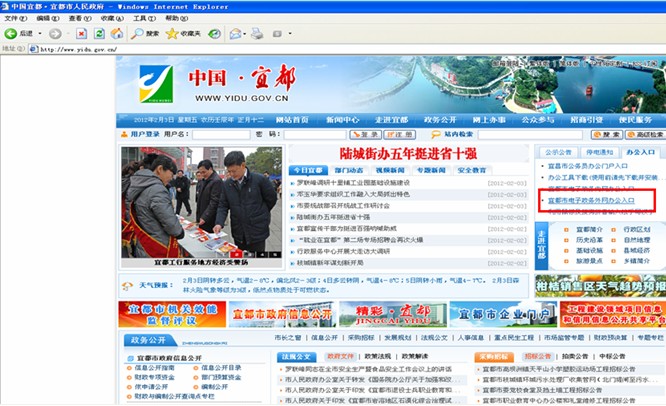Click the 用户名 username input field
Viewport: 666px width, 406px height.
tap(219, 134)
